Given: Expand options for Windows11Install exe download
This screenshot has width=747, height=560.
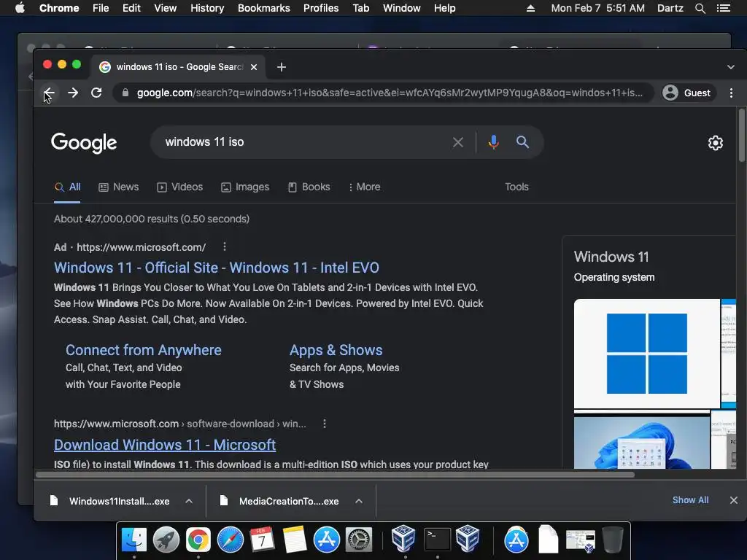Looking at the screenshot, I should 189,501.
